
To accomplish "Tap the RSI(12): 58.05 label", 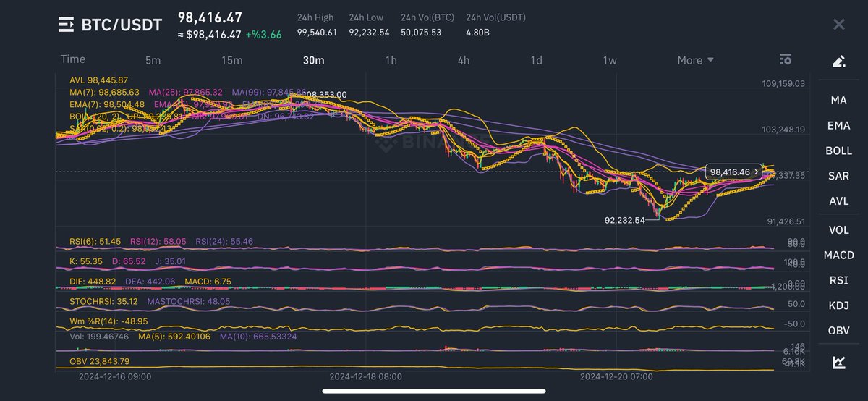I will click(158, 242).
